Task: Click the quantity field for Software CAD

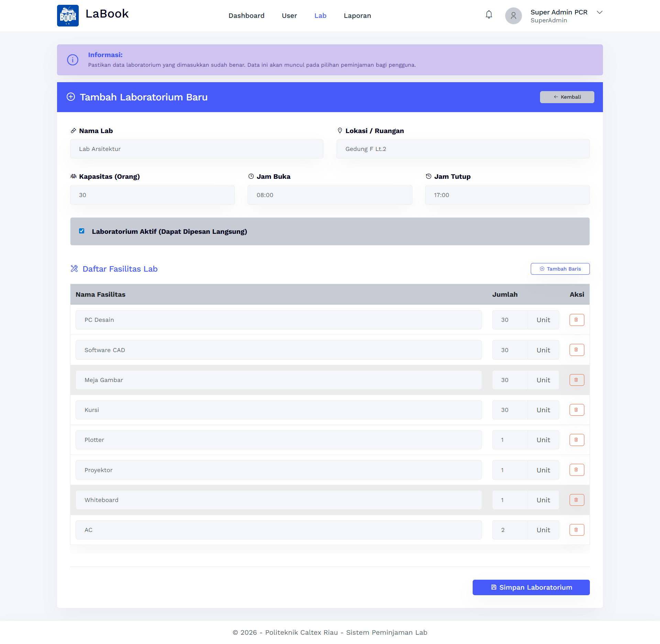Action: point(510,350)
